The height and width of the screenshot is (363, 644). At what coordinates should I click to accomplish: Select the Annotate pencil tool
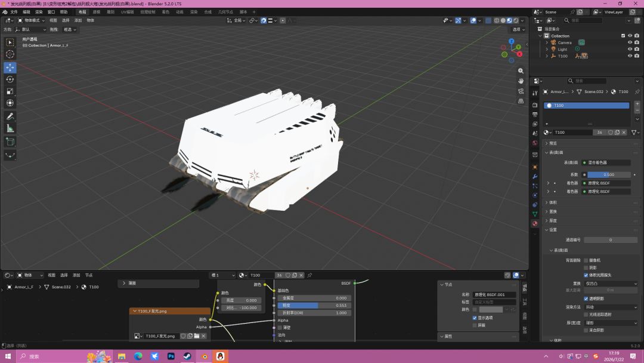tap(10, 116)
